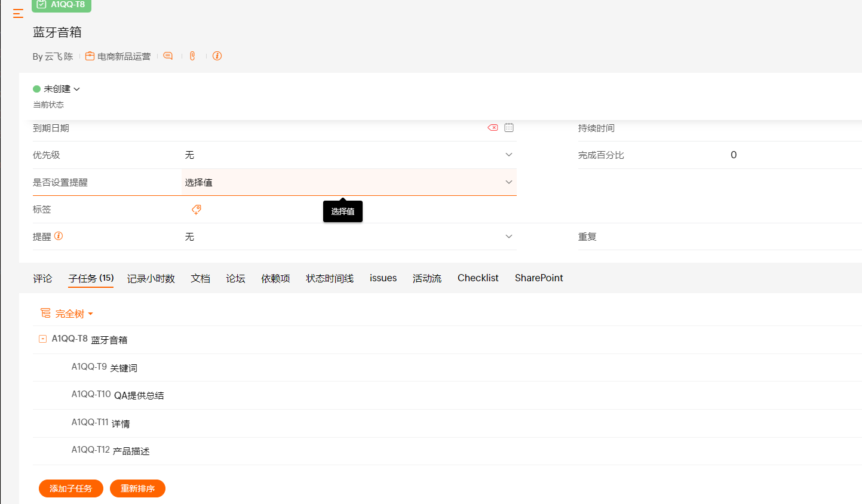Image resolution: width=862 pixels, height=504 pixels.
Task: Switch to the Checklist tab
Action: (477, 278)
